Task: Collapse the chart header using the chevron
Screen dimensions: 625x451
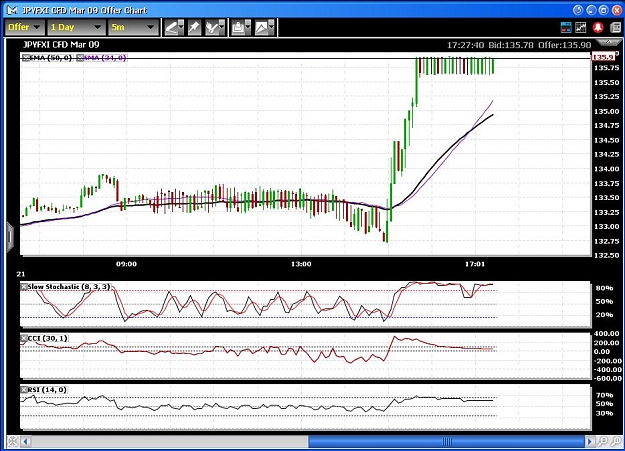Action: click(608, 42)
